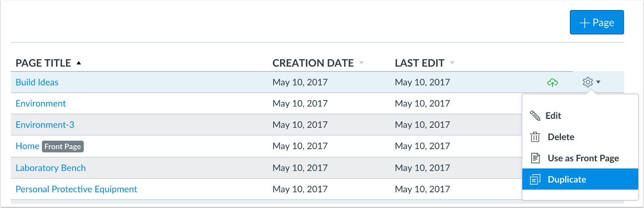644x208 pixels.
Task: Click the green published cloud icon
Action: 553,83
